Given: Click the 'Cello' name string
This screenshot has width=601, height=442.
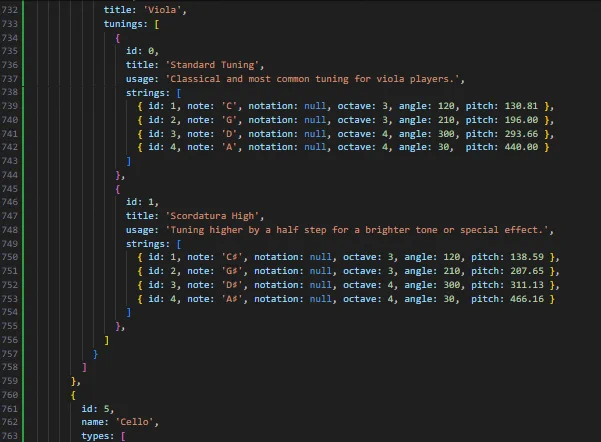Looking at the screenshot, I should tap(134, 422).
